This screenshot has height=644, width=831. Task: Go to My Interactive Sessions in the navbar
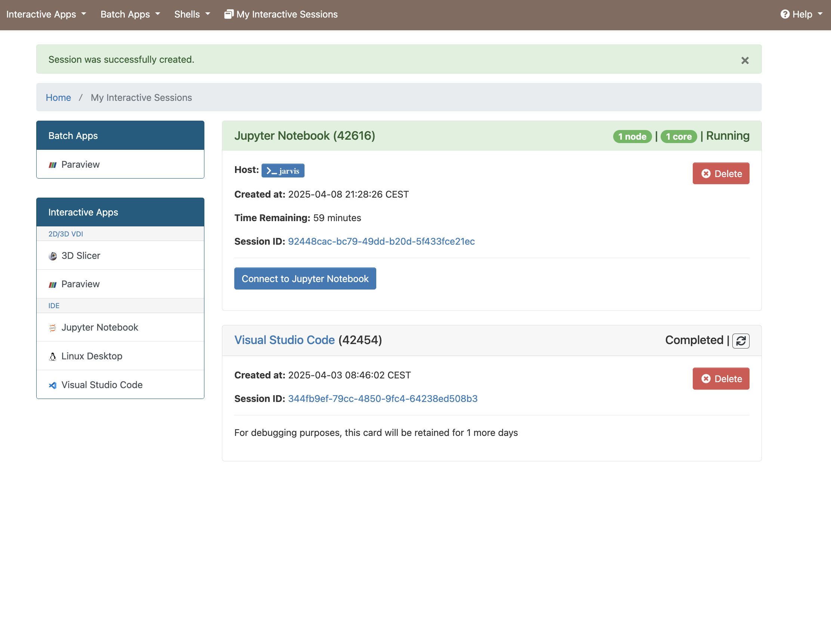tap(281, 15)
